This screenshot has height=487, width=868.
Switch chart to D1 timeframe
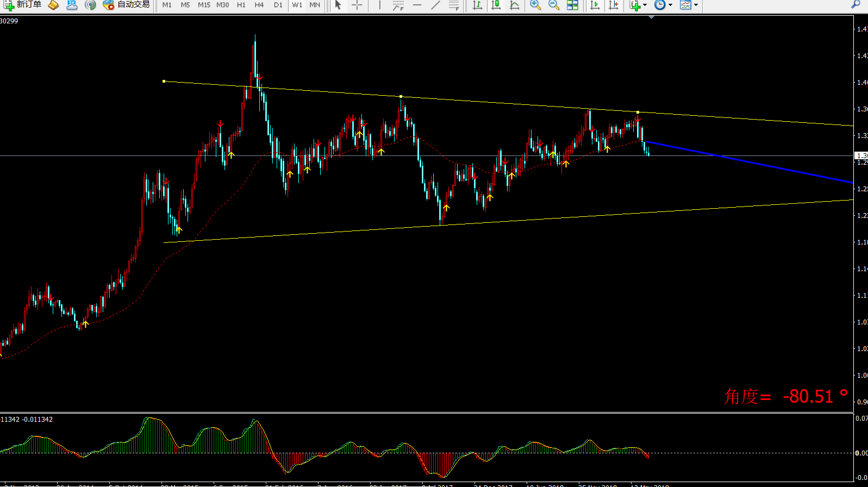(x=278, y=5)
